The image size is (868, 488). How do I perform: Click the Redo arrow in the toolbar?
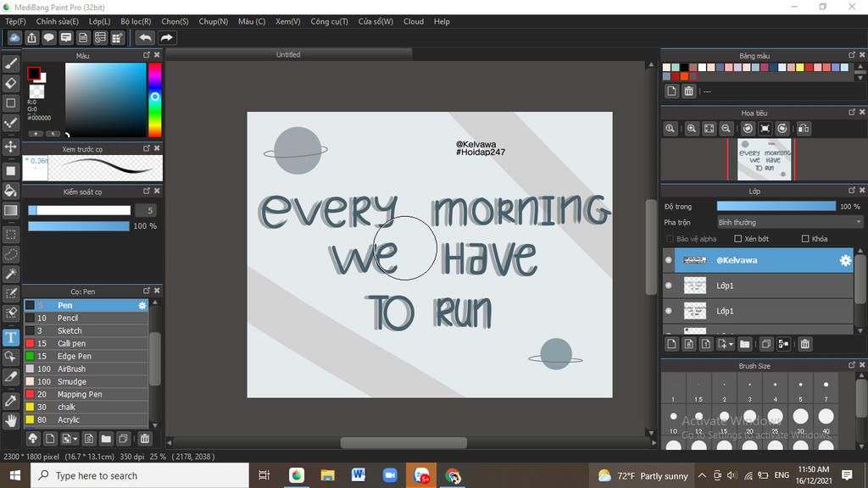(166, 37)
